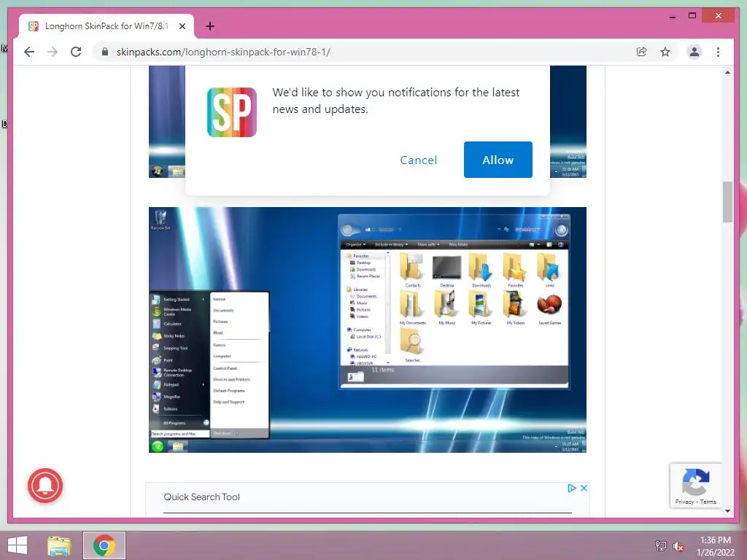Open the reCAPTCHA Terms link
The image size is (747, 560).
click(x=708, y=502)
